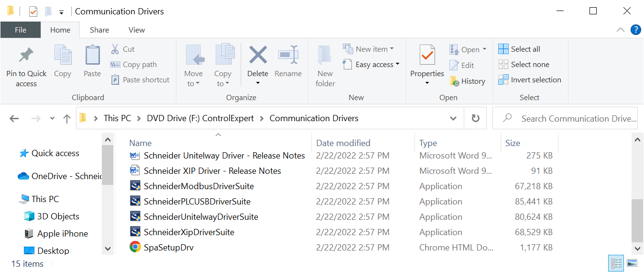Viewport: 644px width, 272px height.
Task: Open file History
Action: 468,81
